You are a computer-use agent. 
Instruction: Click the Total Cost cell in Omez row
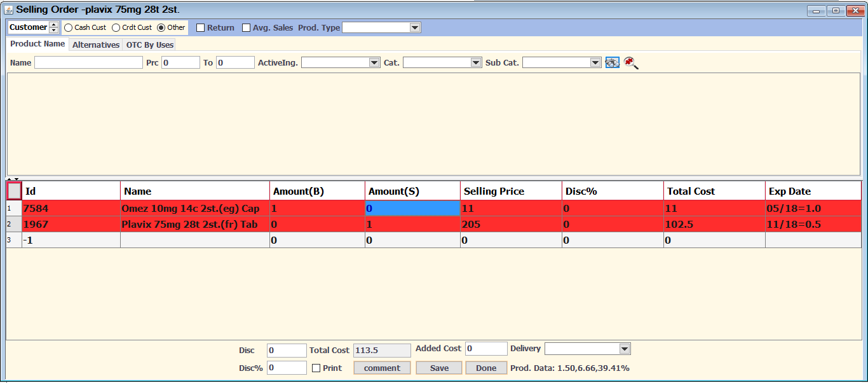tap(715, 208)
